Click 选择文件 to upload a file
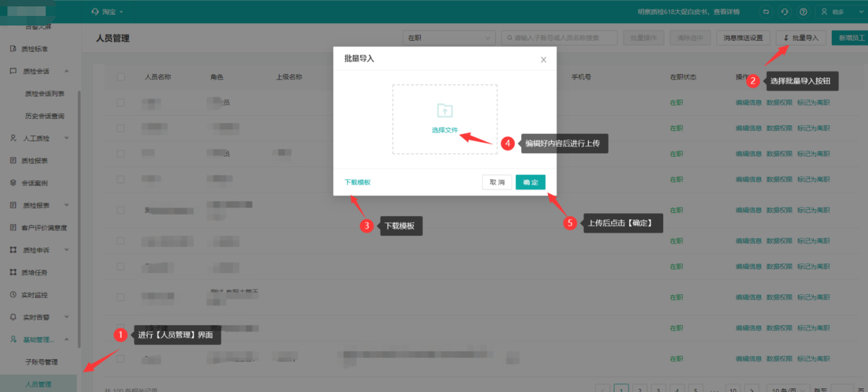 tap(444, 130)
